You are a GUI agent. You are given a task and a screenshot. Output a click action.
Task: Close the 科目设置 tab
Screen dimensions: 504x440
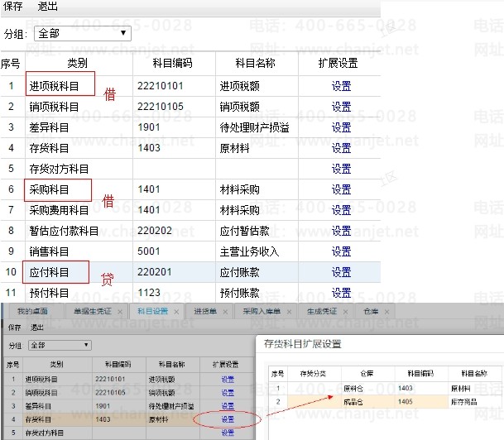pyautogui.click(x=177, y=312)
